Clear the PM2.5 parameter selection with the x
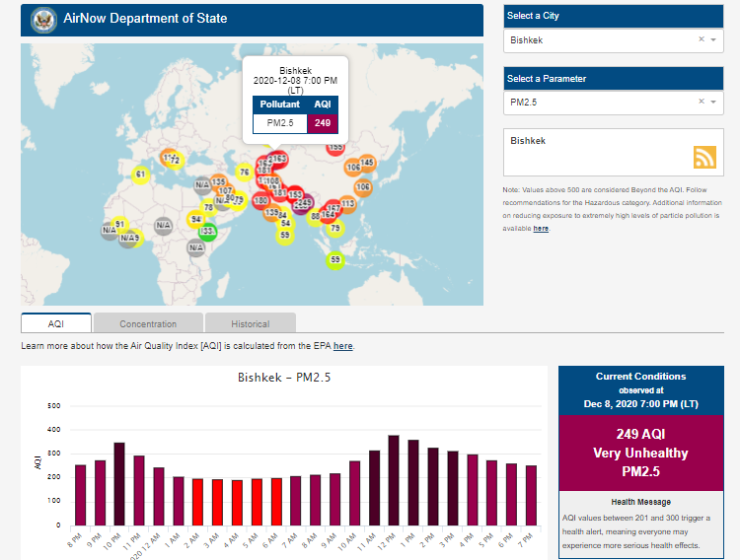Image resolution: width=740 pixels, height=560 pixels. tap(701, 102)
